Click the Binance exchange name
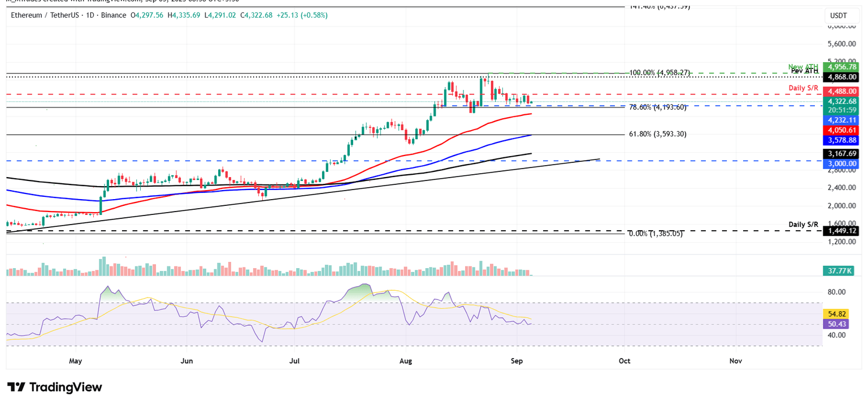Viewport: 868px width, 405px height. click(x=114, y=15)
